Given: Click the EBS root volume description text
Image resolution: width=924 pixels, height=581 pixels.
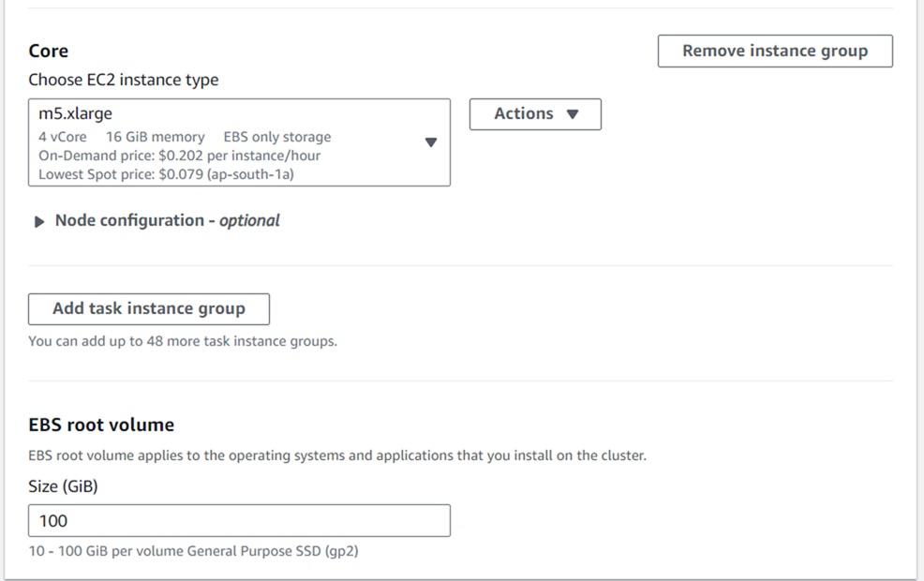Looking at the screenshot, I should coord(337,456).
